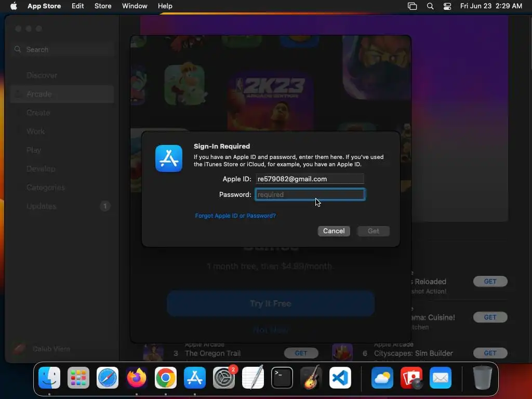
Task: Open TextEdit from the Dock
Action: coord(253,378)
